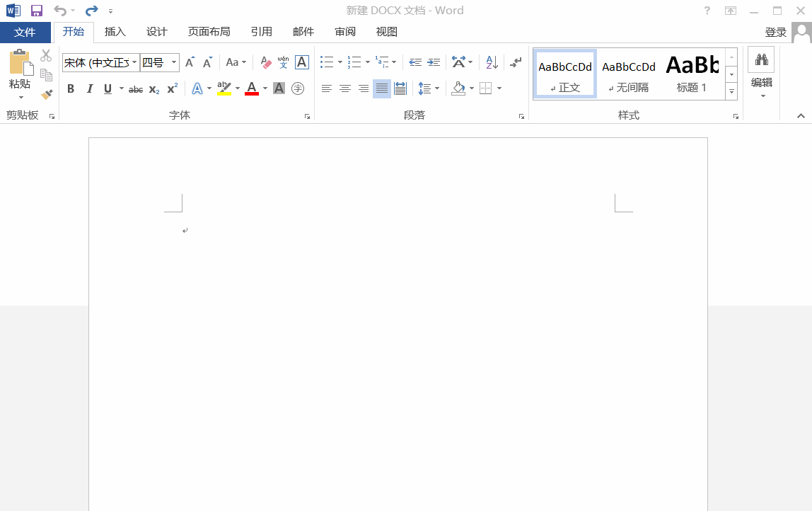Switch to the 设计 tab

tap(157, 32)
